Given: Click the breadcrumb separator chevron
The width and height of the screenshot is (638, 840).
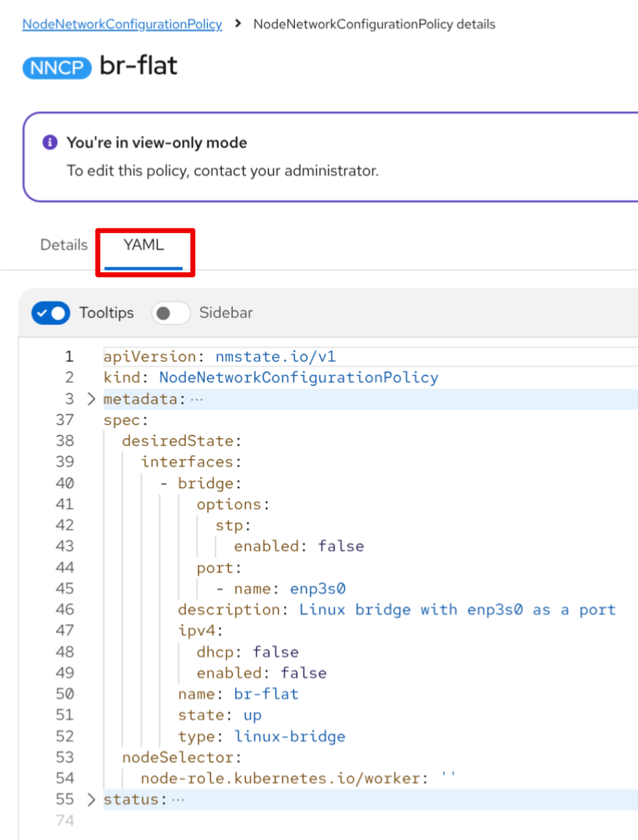Looking at the screenshot, I should click(x=238, y=24).
